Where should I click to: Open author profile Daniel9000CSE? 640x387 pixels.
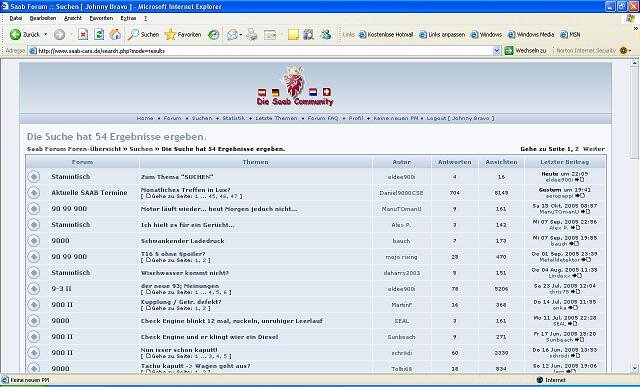tap(401, 193)
